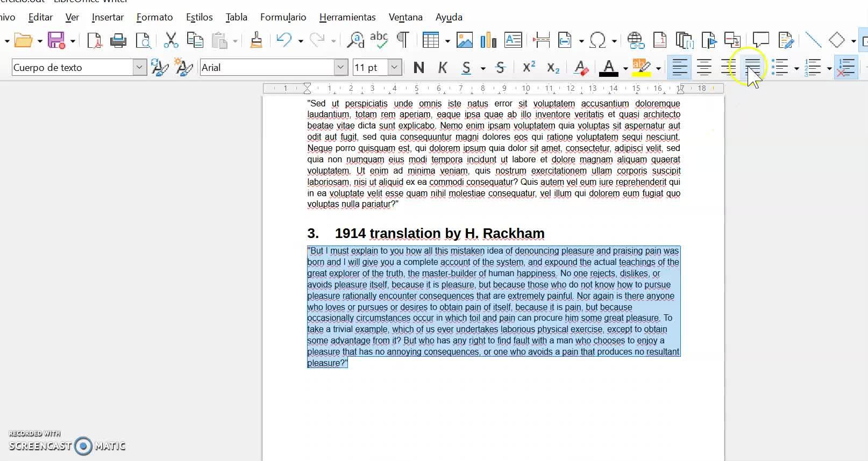Toggle italic formatting (K button)
The width and height of the screenshot is (868, 461).
point(443,68)
